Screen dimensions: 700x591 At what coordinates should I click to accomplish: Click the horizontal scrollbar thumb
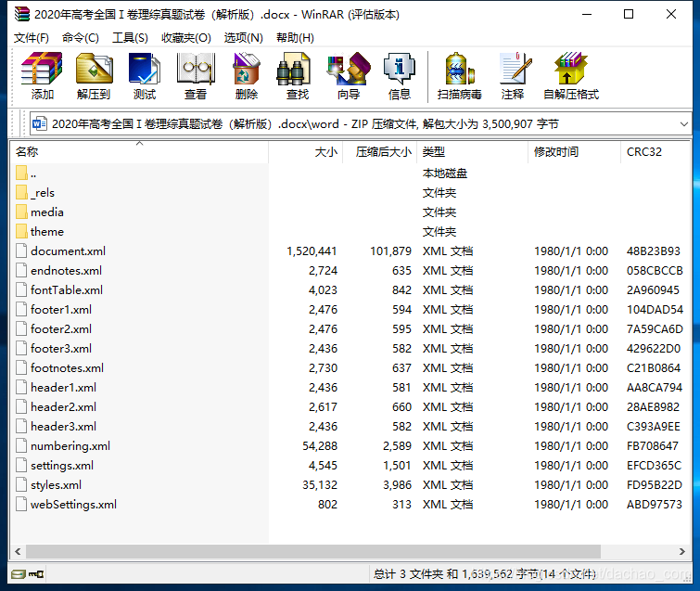[313, 551]
